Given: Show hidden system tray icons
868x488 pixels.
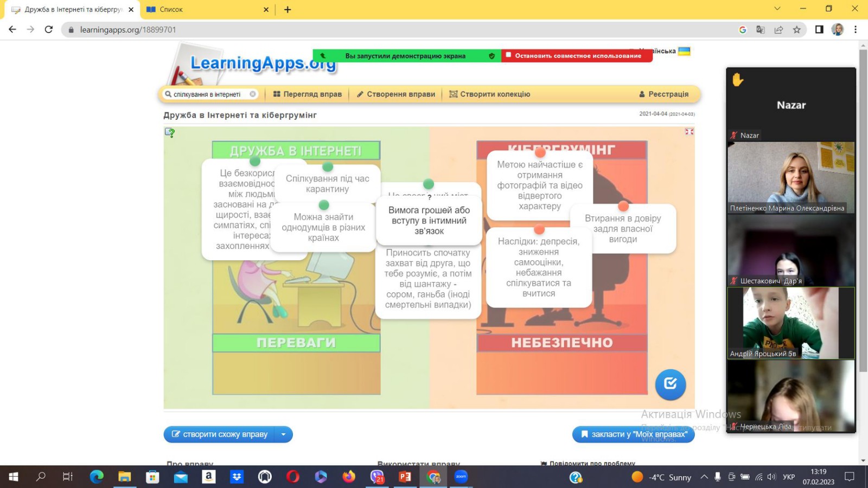Looking at the screenshot, I should coord(704,477).
